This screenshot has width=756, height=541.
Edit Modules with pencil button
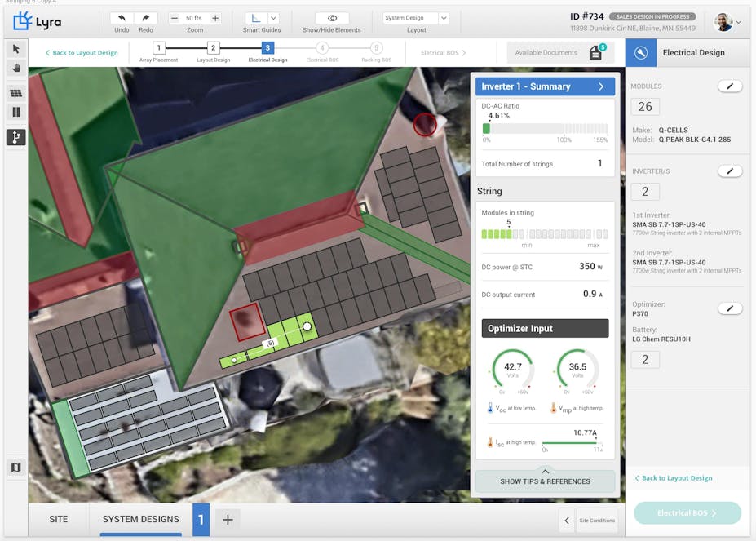pos(730,86)
